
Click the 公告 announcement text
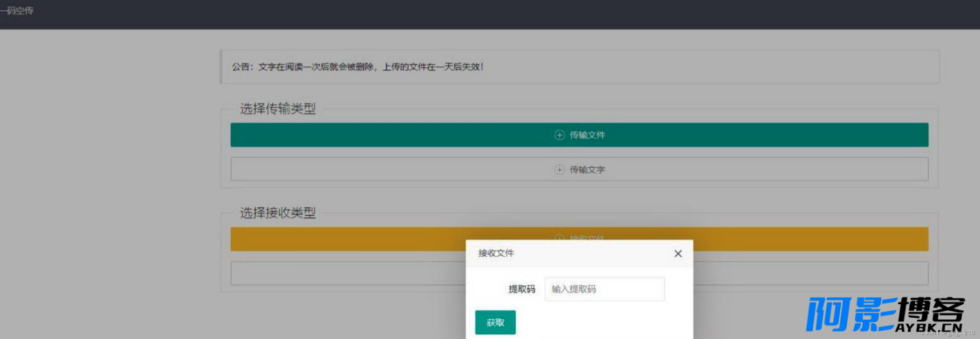[x=358, y=67]
